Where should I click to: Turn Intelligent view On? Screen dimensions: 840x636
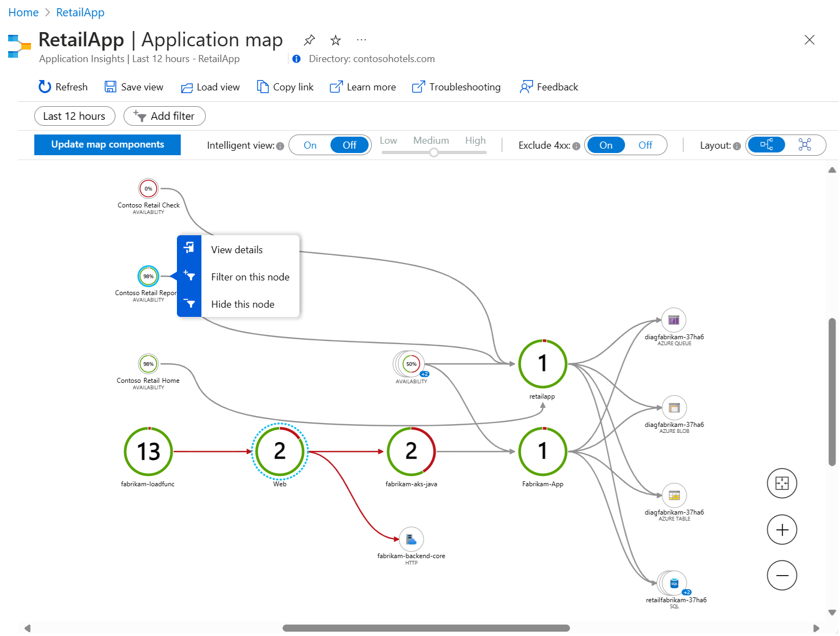[310, 145]
